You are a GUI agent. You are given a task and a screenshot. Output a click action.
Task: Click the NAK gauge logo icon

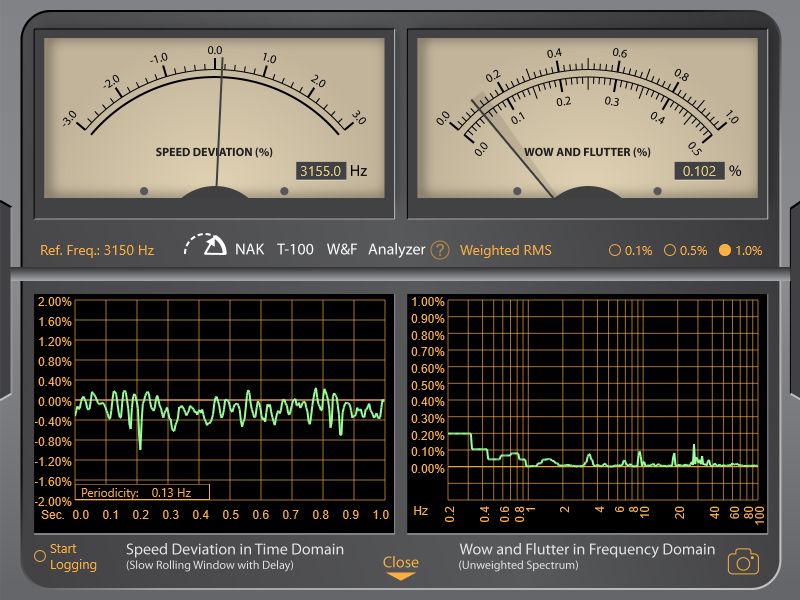point(207,246)
